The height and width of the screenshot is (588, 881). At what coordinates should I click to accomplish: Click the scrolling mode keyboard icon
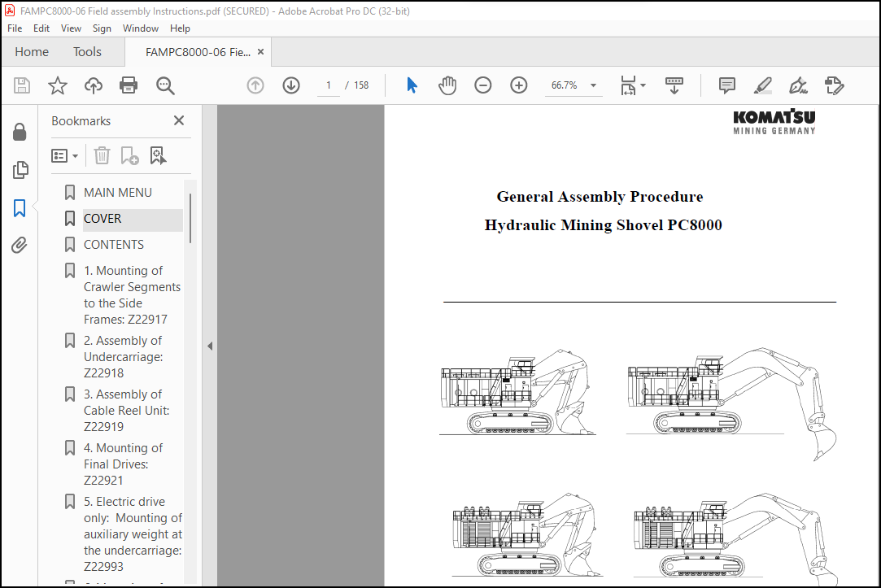[x=674, y=85]
